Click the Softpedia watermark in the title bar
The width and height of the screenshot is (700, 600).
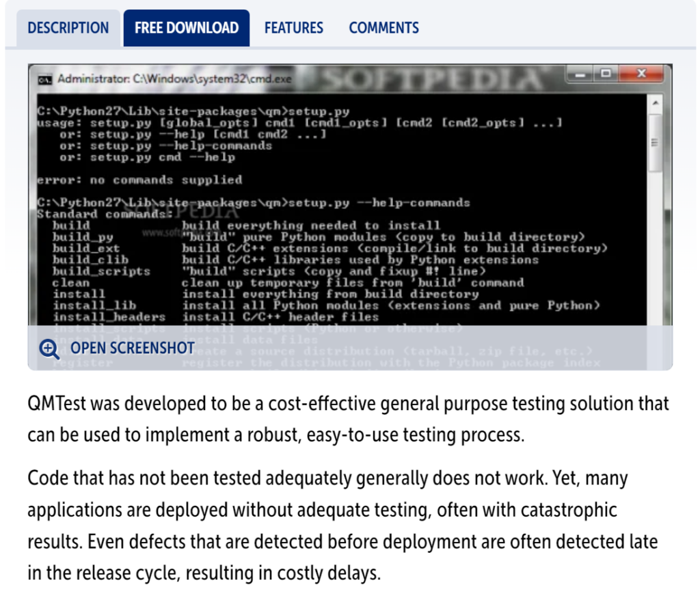(431, 79)
